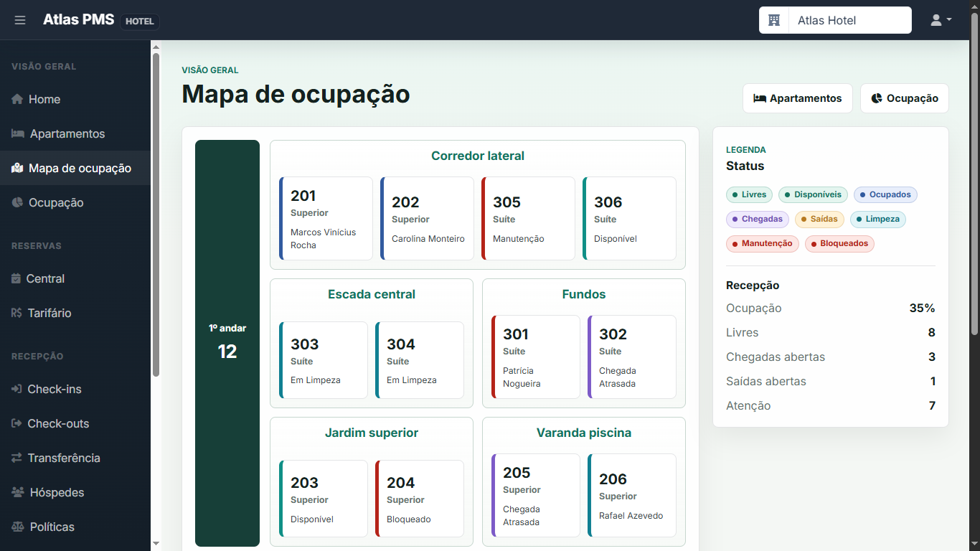This screenshot has height=551, width=980.
Task: Open the Atlas Hotel selector field
Action: (x=849, y=20)
